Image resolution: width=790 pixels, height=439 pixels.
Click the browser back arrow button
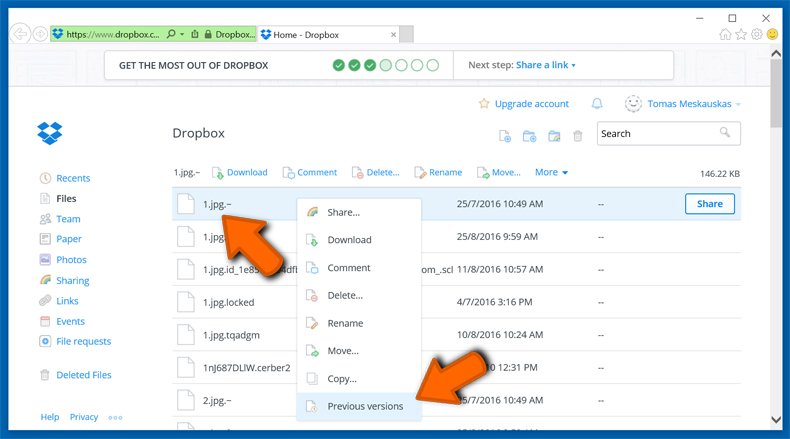(20, 34)
